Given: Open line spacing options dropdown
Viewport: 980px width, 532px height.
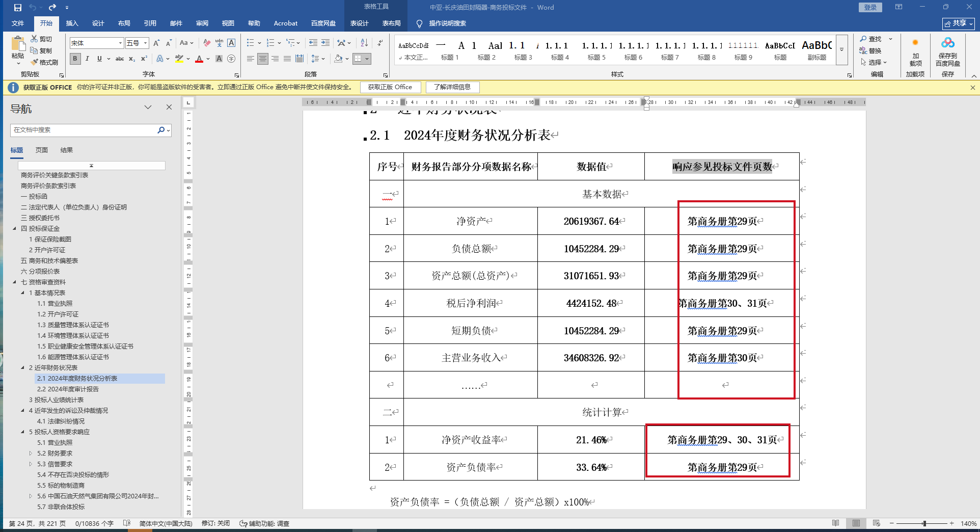Looking at the screenshot, I should pyautogui.click(x=318, y=59).
